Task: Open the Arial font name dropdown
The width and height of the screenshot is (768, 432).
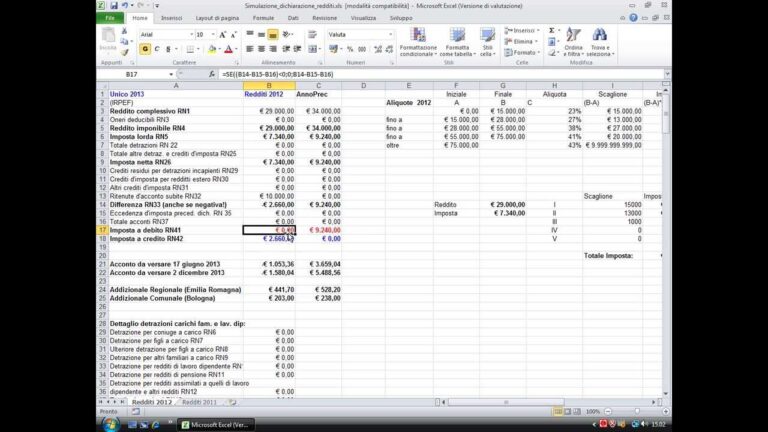Action: (192, 35)
